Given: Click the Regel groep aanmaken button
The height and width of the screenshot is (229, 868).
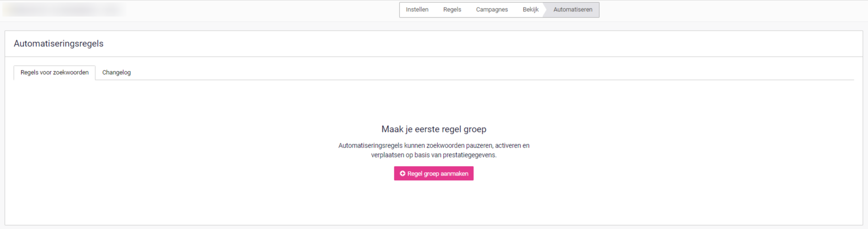Looking at the screenshot, I should (x=434, y=174).
